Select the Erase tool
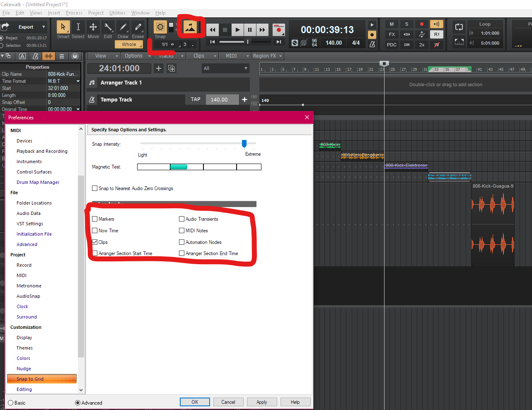 point(138,27)
